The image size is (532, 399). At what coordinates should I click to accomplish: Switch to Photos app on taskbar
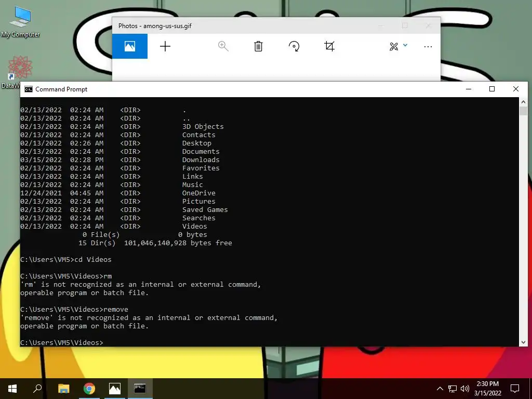[115, 389]
